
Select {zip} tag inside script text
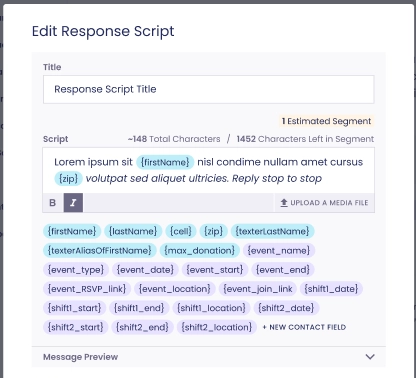(68, 178)
